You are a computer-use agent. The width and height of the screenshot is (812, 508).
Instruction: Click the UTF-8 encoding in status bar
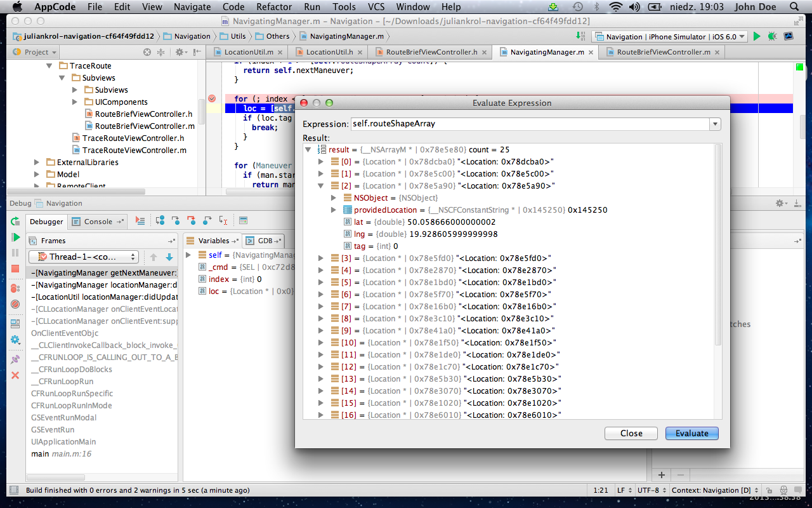pyautogui.click(x=651, y=490)
